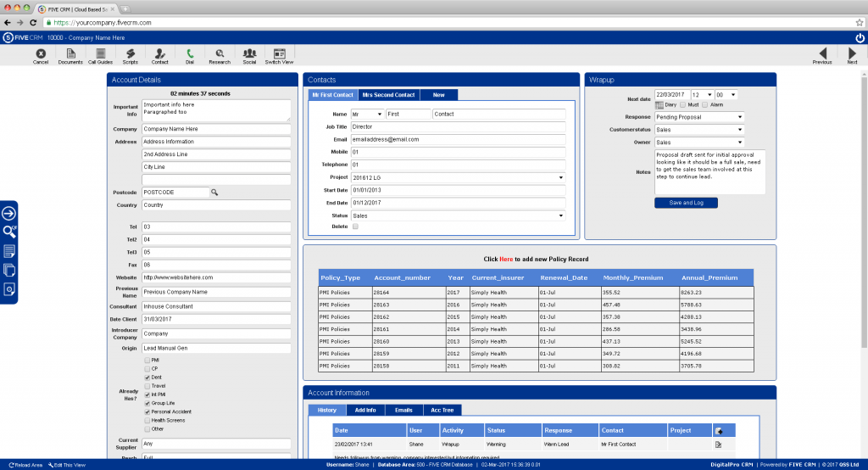Click the Email input field
Image resolution: width=868 pixels, height=470 pixels.
pos(459,140)
